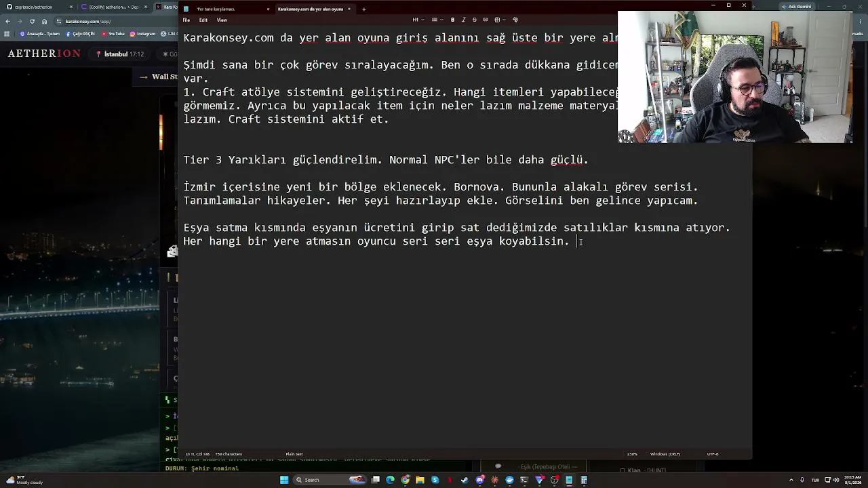Screen dimensions: 868x488
Task: Click the İstanbul location indicator
Action: tap(120, 54)
